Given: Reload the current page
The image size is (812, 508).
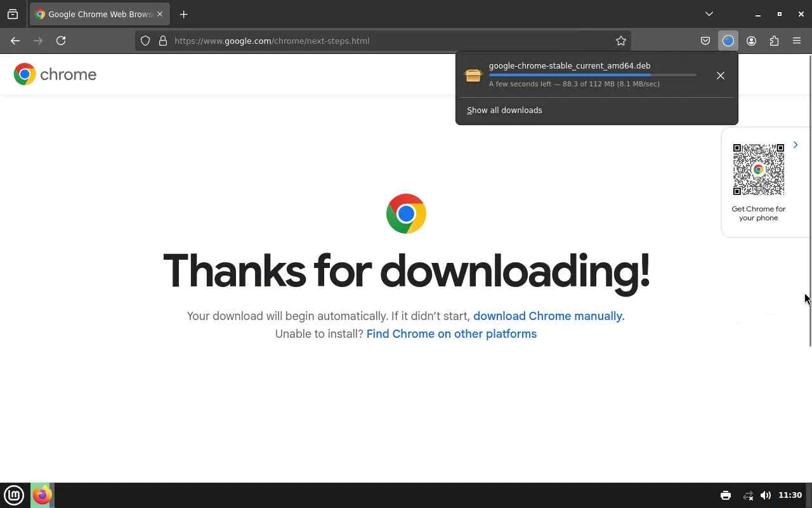Looking at the screenshot, I should point(61,41).
